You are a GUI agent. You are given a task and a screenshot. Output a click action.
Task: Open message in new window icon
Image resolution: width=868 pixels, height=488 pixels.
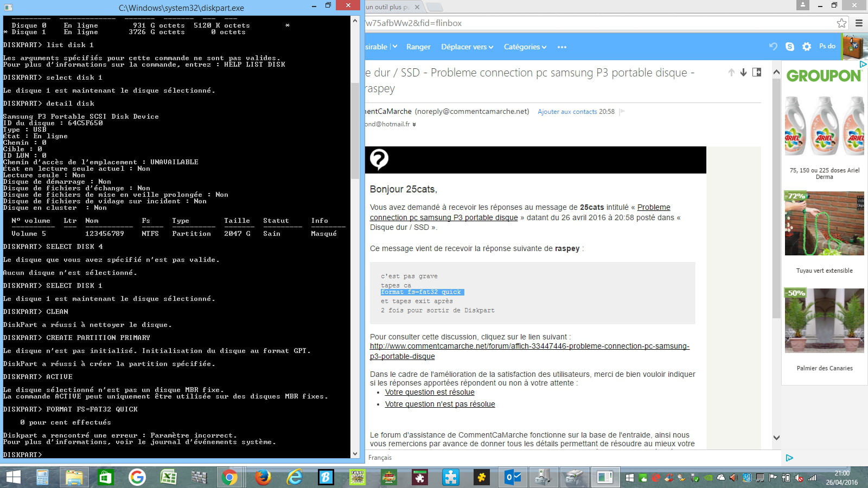coord(757,72)
